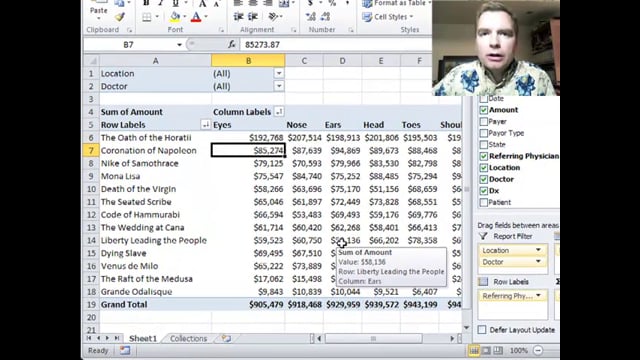Click the text orientation icon

pyautogui.click(x=273, y=17)
